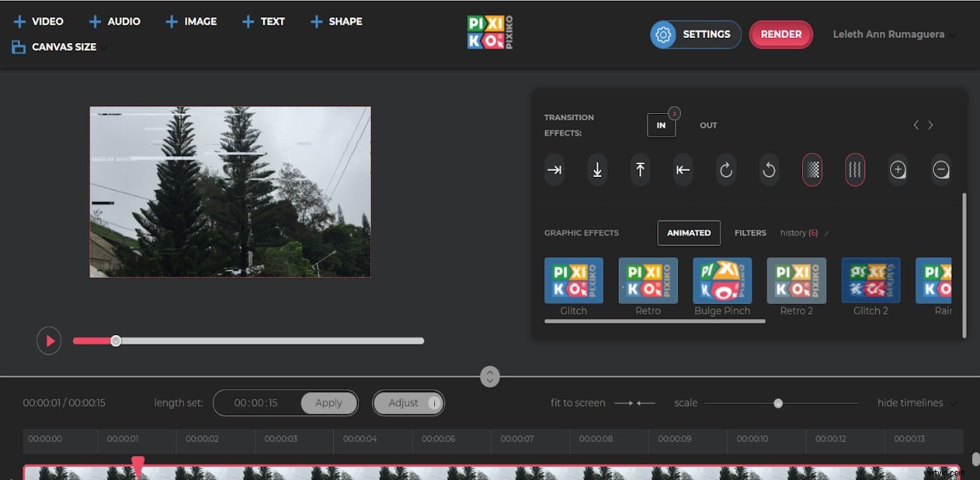Viewport: 980px width, 480px height.
Task: Switch to the Filters tab
Action: pyautogui.click(x=750, y=233)
